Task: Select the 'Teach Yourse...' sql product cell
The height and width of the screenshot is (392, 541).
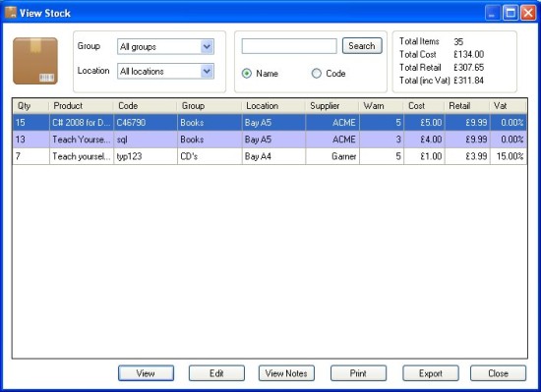Action: [82, 140]
